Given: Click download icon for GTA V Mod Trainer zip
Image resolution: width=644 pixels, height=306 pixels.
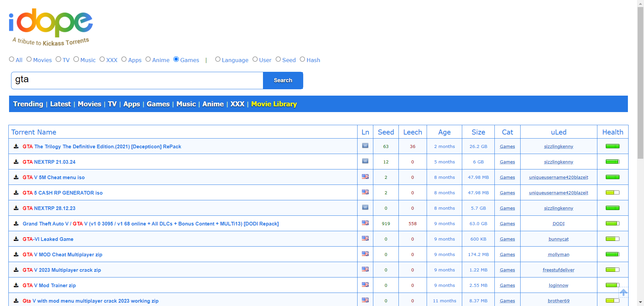Looking at the screenshot, I should (16, 285).
